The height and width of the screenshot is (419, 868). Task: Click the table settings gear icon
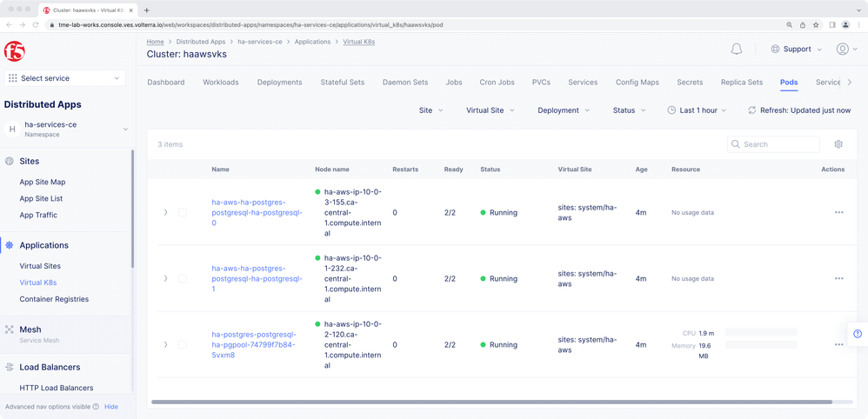(838, 144)
